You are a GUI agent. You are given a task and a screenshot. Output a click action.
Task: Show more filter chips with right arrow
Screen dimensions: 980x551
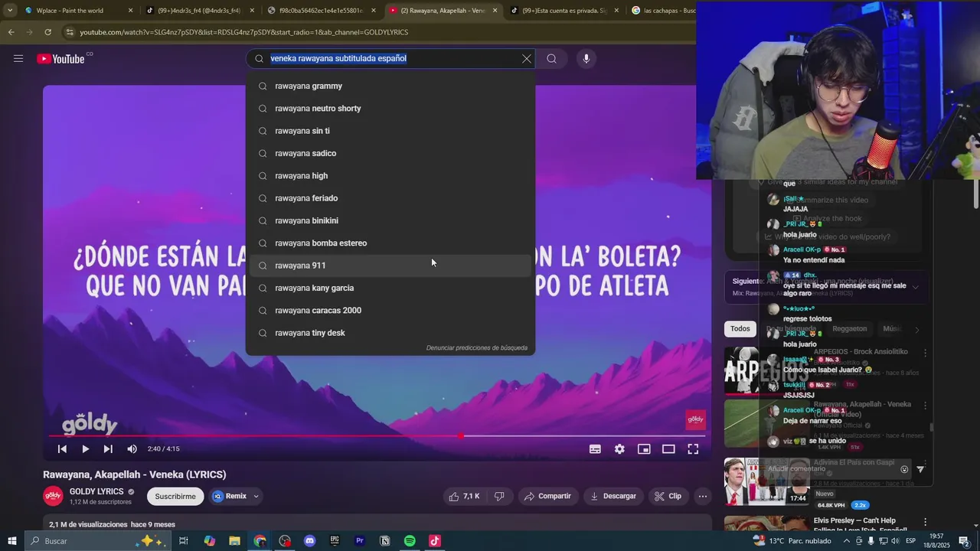(x=916, y=329)
